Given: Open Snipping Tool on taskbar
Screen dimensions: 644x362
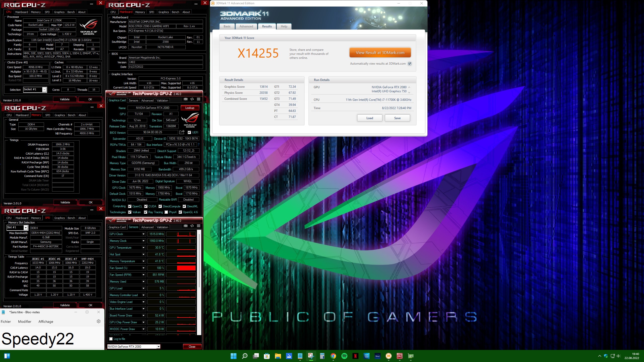Looking at the screenshot, I should click(311, 356).
